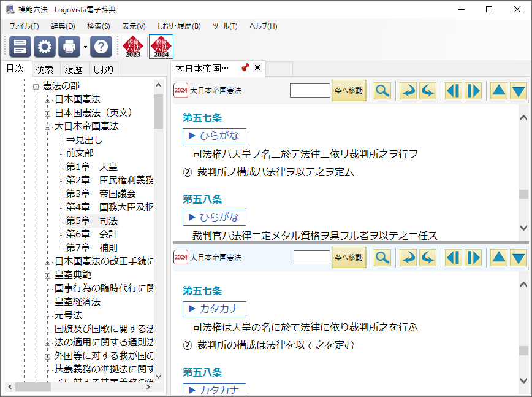The width and height of the screenshot is (532, 397).
Task: Collapse the 憲法の部 tree node
Action: click(x=36, y=87)
